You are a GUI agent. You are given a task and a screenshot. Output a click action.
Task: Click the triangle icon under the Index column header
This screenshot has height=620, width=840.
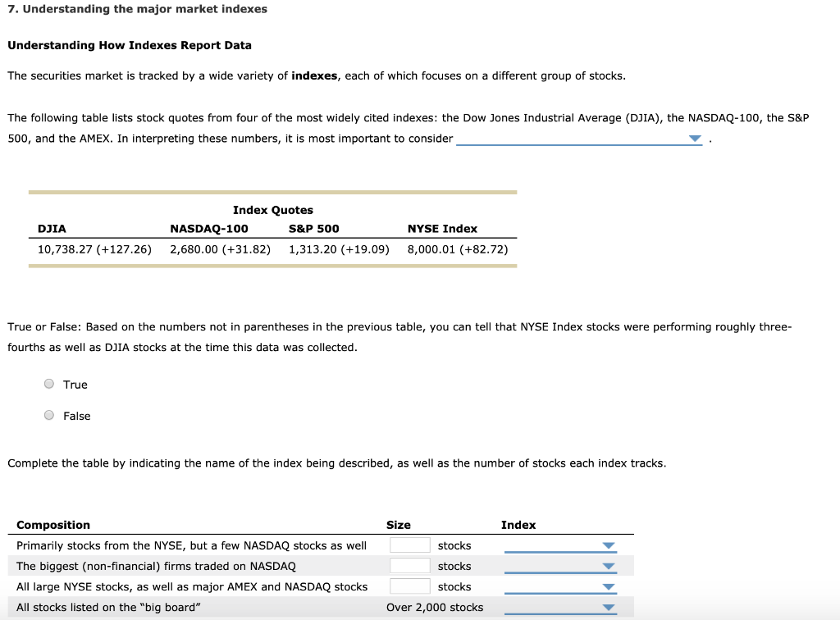pos(607,545)
